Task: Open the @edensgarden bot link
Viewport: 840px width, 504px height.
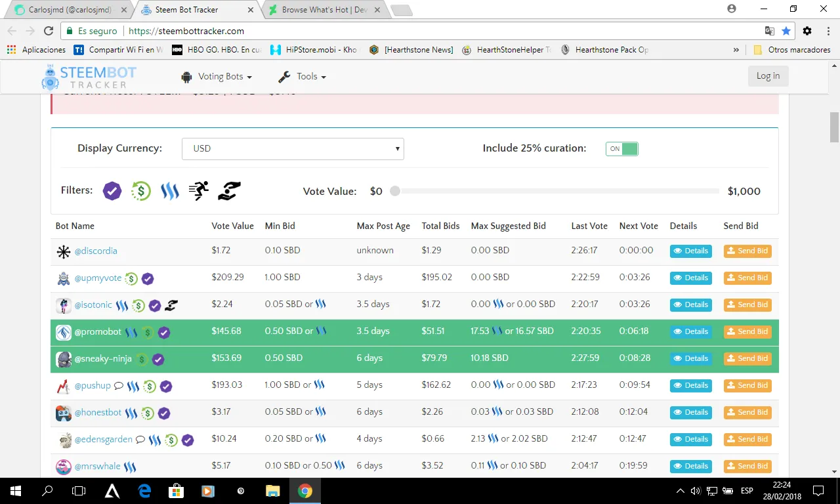Action: coord(104,440)
